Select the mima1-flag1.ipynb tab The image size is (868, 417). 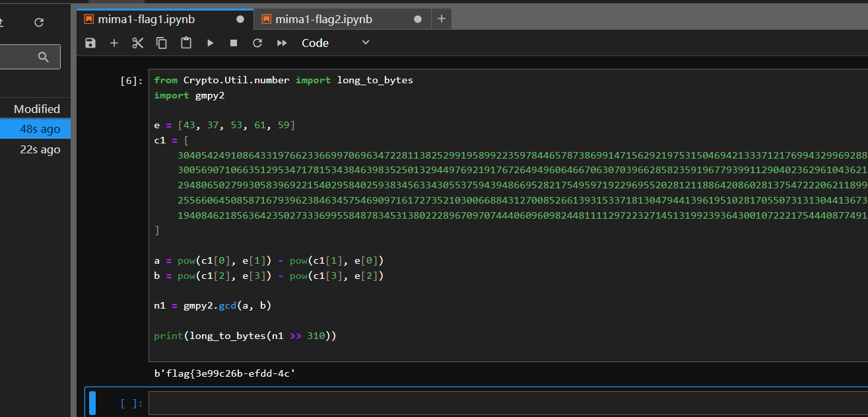[x=147, y=19]
